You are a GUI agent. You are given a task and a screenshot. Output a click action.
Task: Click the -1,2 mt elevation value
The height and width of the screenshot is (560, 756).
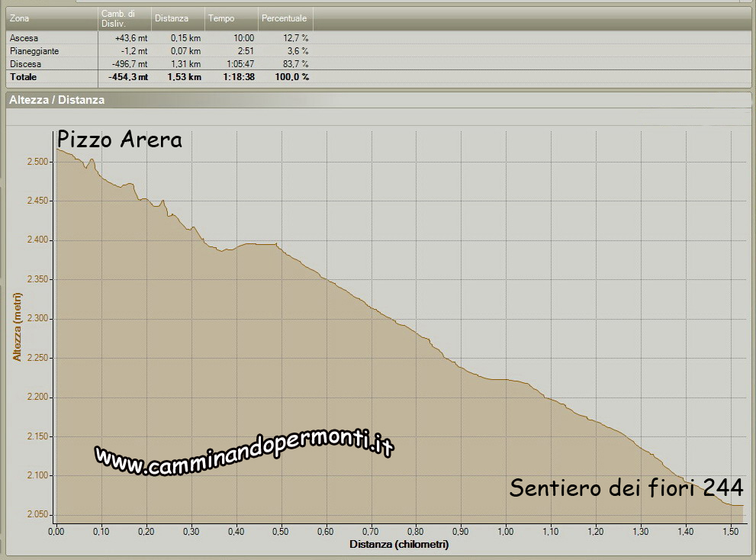click(134, 51)
